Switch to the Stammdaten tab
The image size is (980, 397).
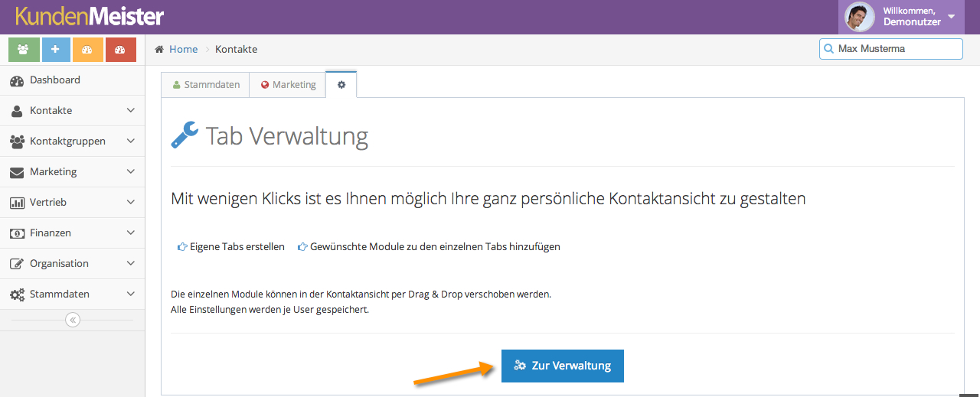(x=205, y=85)
